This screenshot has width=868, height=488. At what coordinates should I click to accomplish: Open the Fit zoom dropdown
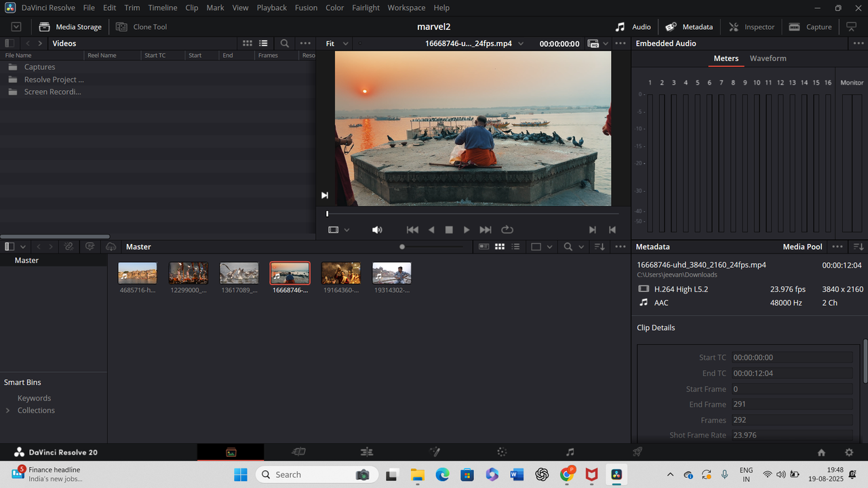pos(336,43)
